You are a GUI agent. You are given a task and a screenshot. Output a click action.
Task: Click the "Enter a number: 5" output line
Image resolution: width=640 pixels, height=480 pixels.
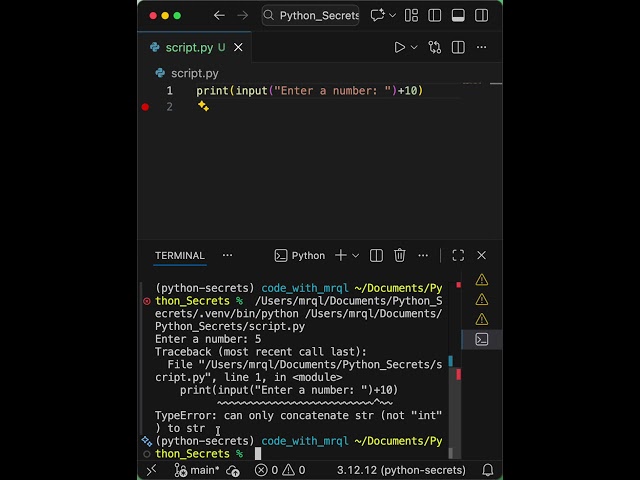click(x=208, y=339)
